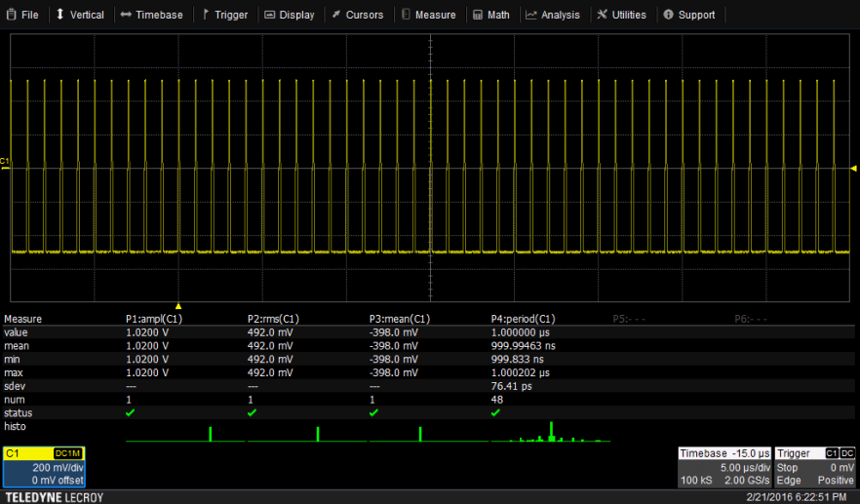Viewport: 860px width, 504px height.
Task: Select the P4:period(C1) measurement column header
Action: click(x=523, y=319)
